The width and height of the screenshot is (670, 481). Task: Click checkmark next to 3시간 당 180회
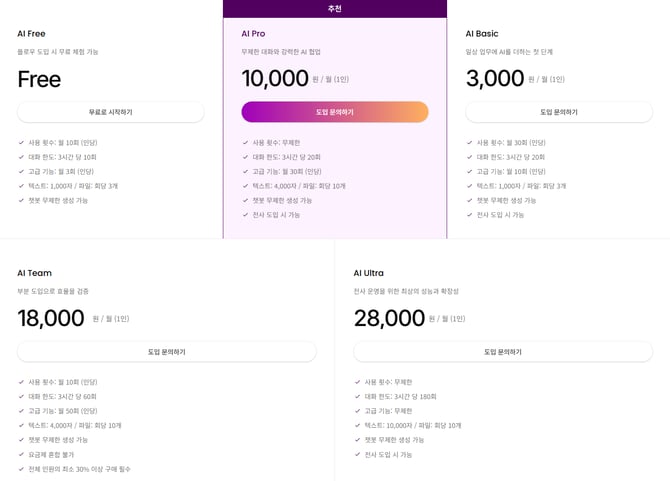(357, 396)
